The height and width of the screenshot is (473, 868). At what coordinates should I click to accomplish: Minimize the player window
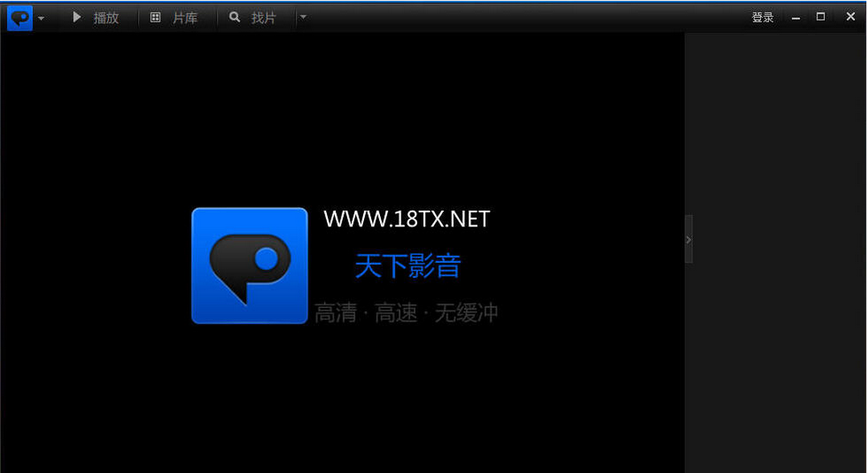point(796,18)
